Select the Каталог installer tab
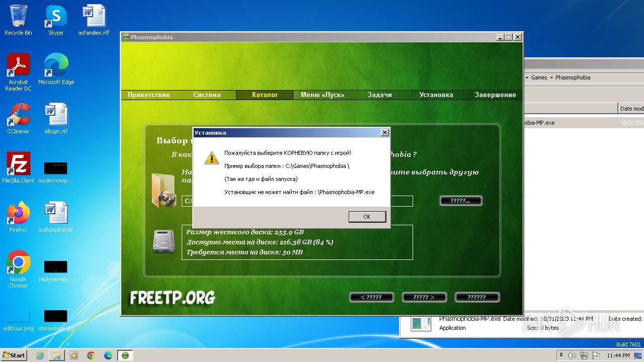The height and width of the screenshot is (362, 644). tap(265, 95)
